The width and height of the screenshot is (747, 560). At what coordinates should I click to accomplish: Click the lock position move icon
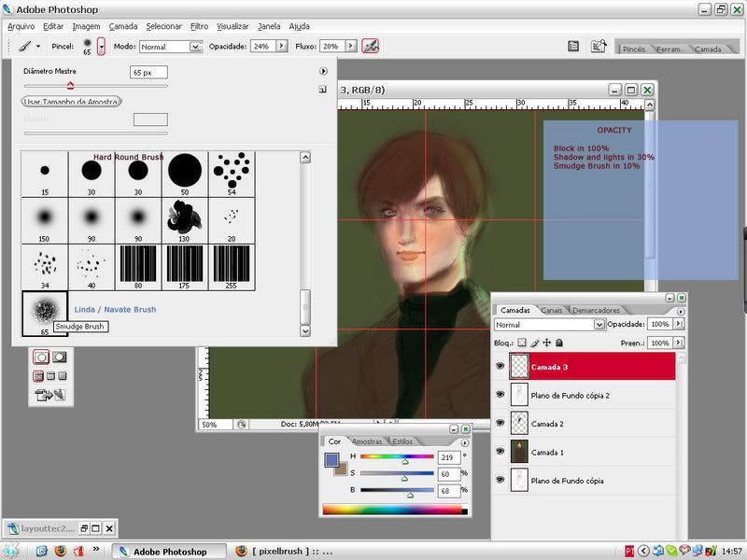click(x=546, y=343)
